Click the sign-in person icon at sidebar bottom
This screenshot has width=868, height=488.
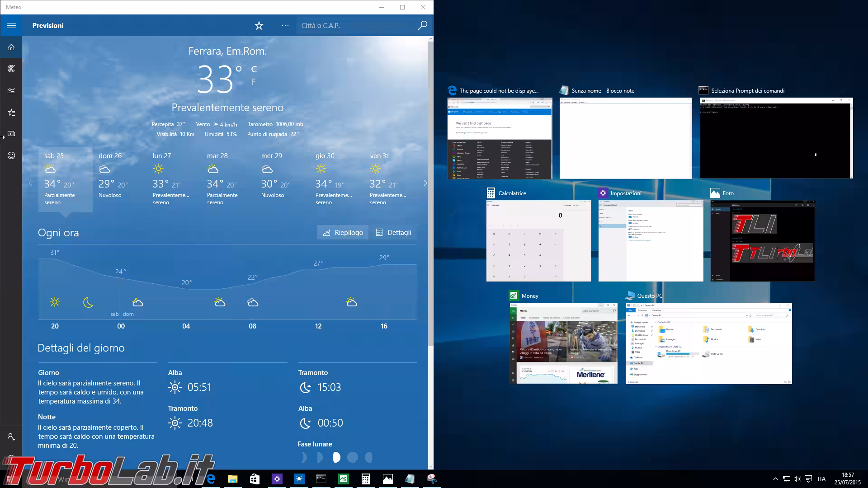pyautogui.click(x=11, y=437)
